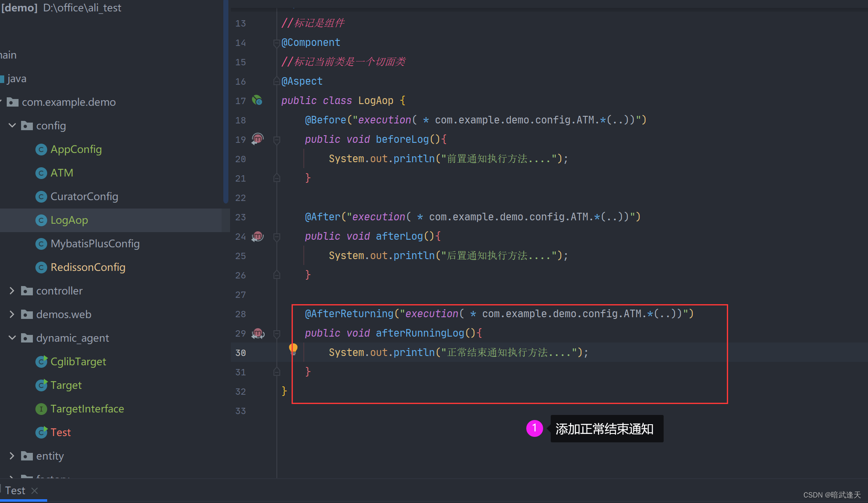This screenshot has height=503, width=868.
Task: Click the TargetInterface interface icon
Action: (x=41, y=409)
